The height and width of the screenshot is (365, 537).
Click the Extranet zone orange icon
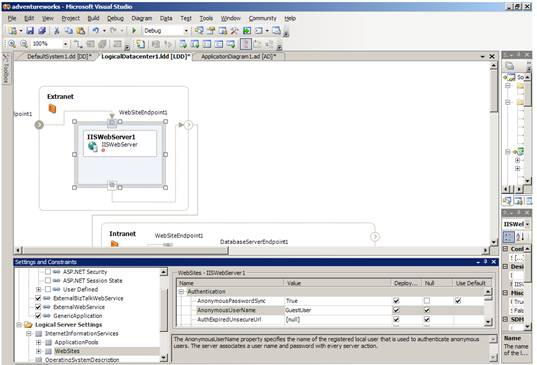coord(52,109)
